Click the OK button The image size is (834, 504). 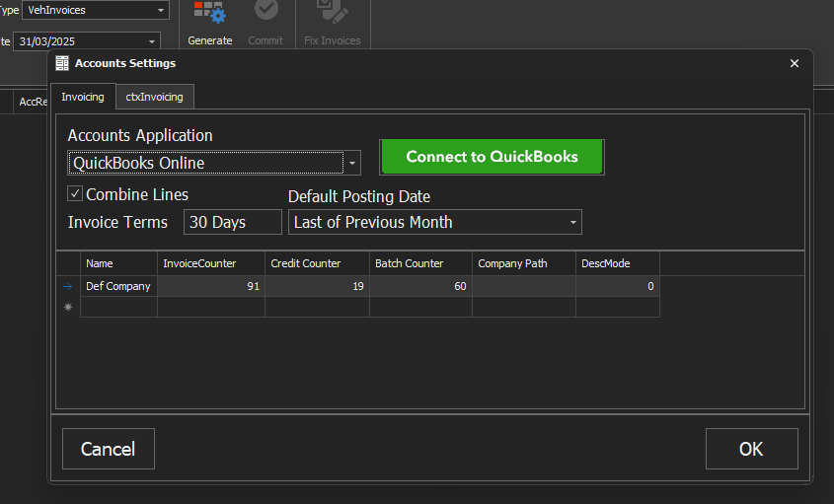coord(751,449)
